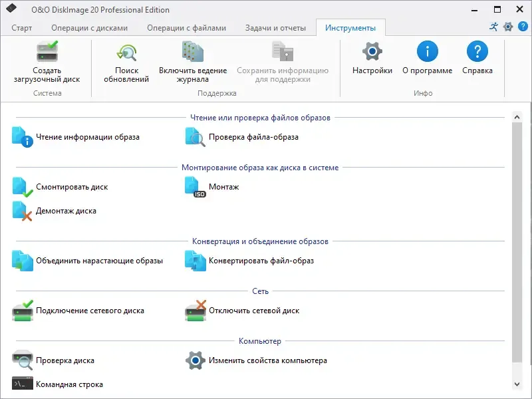The height and width of the screenshot is (399, 532).
Task: Click the Чтение информации образа icon
Action: click(x=23, y=137)
